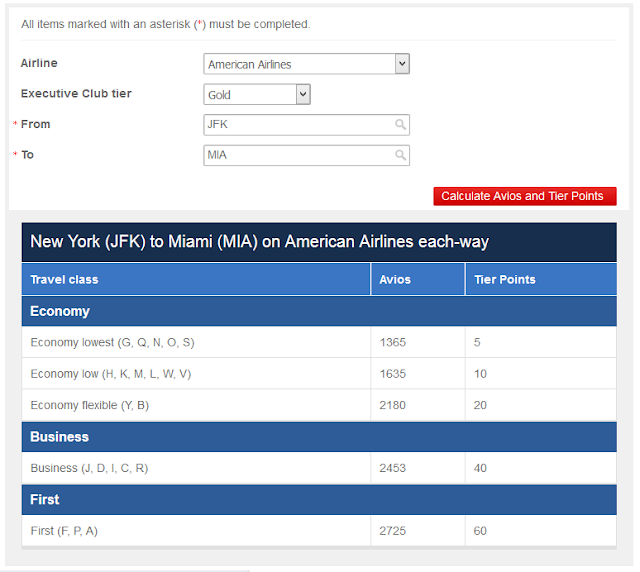Click the Airline field label
This screenshot has height=572, width=640.
point(39,63)
